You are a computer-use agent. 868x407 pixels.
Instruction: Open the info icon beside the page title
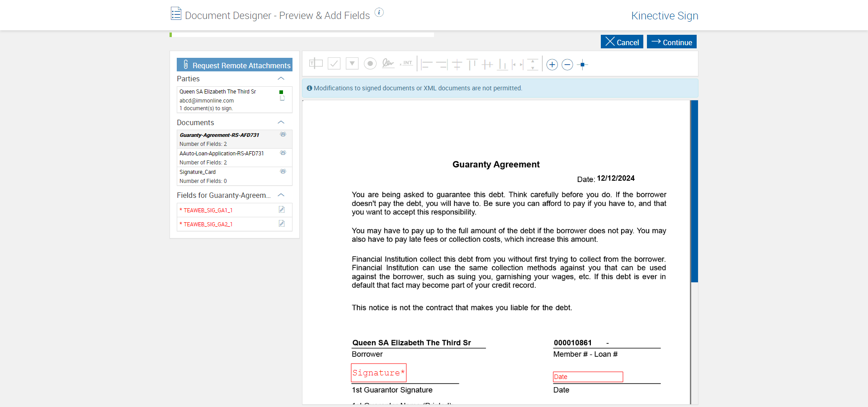379,12
